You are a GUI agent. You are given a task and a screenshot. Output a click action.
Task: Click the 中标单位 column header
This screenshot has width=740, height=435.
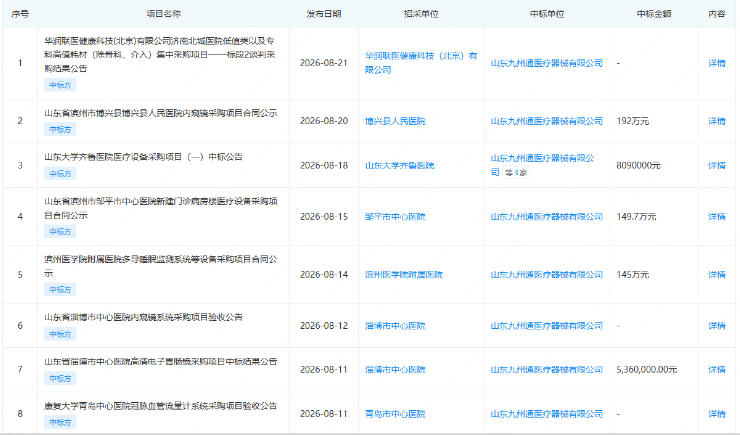click(547, 14)
